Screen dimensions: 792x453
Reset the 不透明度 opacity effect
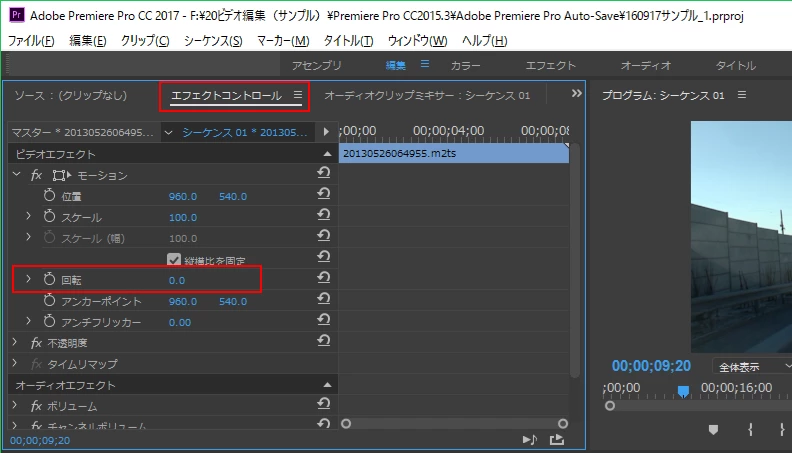click(323, 342)
